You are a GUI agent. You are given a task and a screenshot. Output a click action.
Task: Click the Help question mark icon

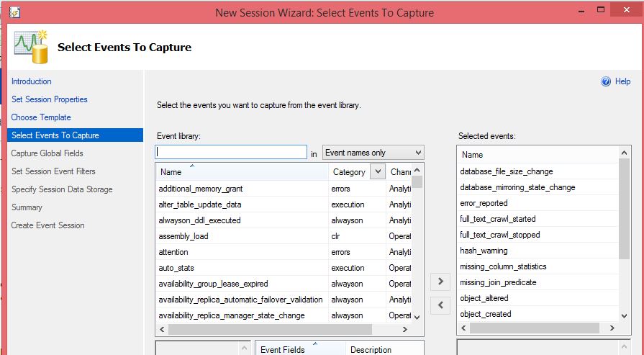(x=606, y=82)
